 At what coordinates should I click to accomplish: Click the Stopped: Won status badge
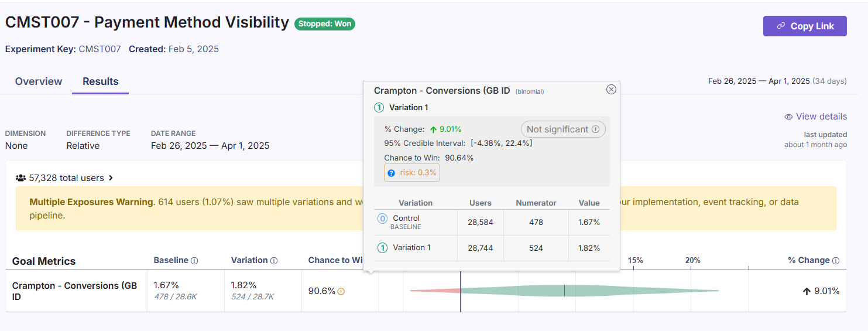[324, 24]
